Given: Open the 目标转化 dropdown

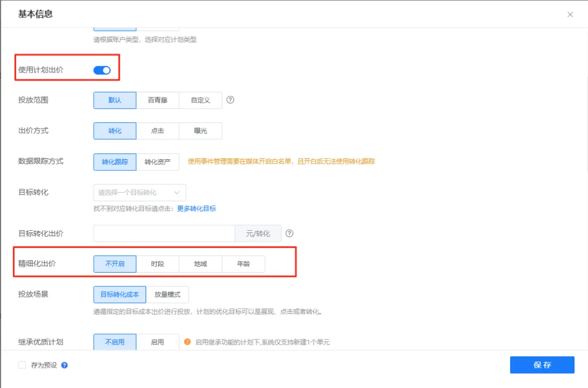Looking at the screenshot, I should (x=139, y=193).
